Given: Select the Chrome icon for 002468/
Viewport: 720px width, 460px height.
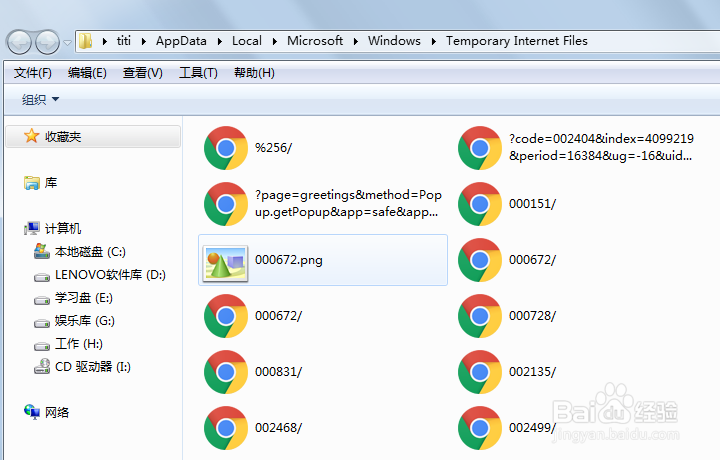Looking at the screenshot, I should [226, 428].
